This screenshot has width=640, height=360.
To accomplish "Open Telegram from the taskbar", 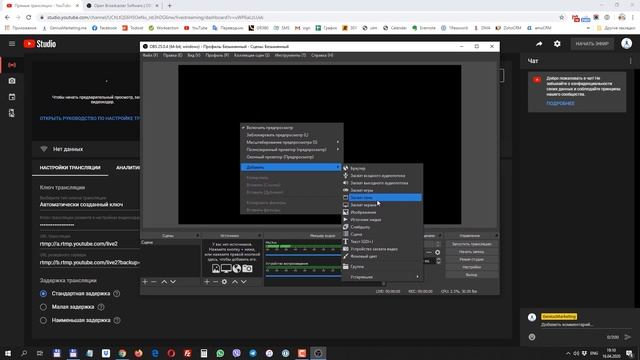I will click(253, 353).
